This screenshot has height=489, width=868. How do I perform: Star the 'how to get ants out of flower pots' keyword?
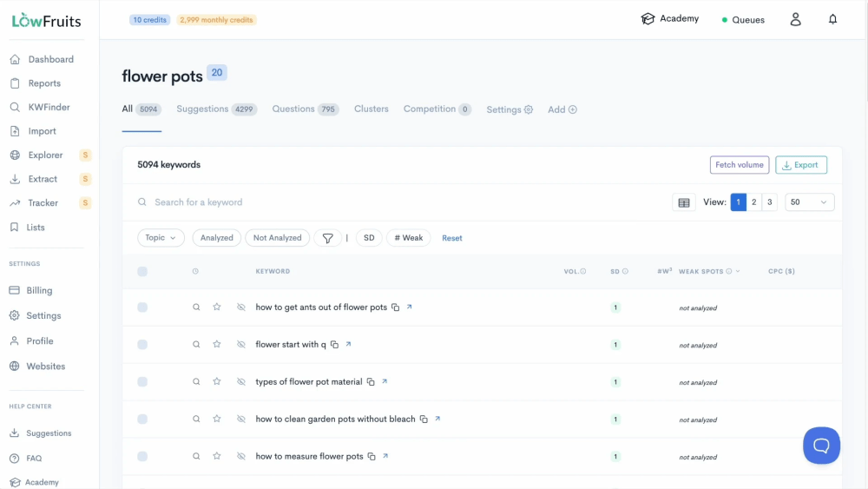tap(217, 307)
